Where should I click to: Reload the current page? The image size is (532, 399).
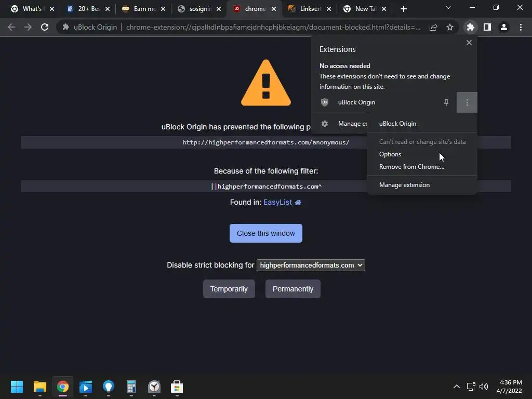[x=45, y=27]
